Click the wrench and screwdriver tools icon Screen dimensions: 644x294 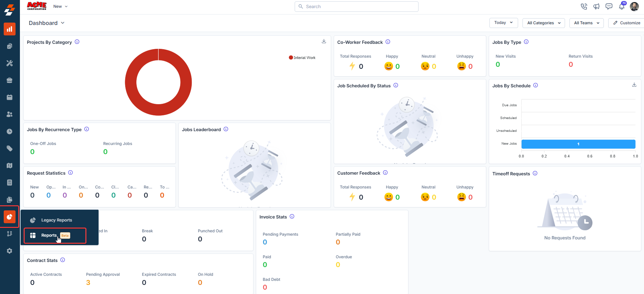(x=9, y=63)
